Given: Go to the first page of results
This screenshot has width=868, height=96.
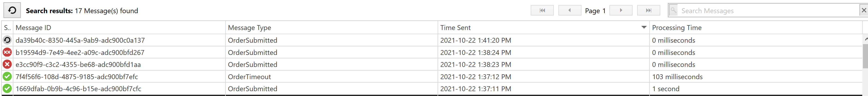Looking at the screenshot, I should 542,10.
